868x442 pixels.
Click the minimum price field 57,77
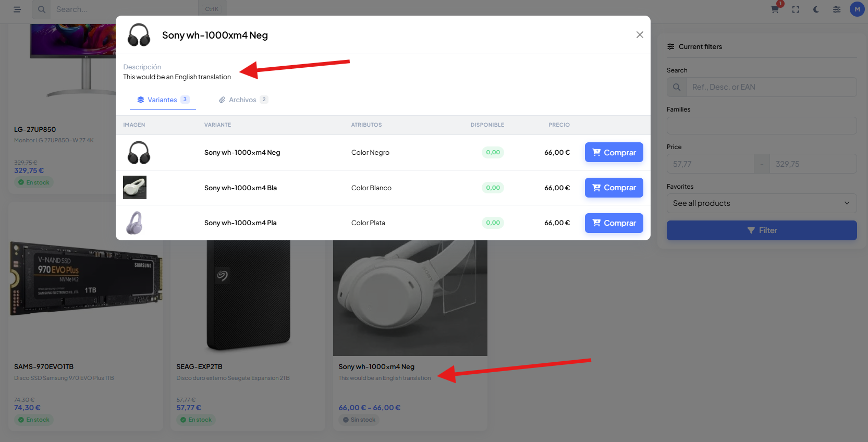tap(711, 164)
